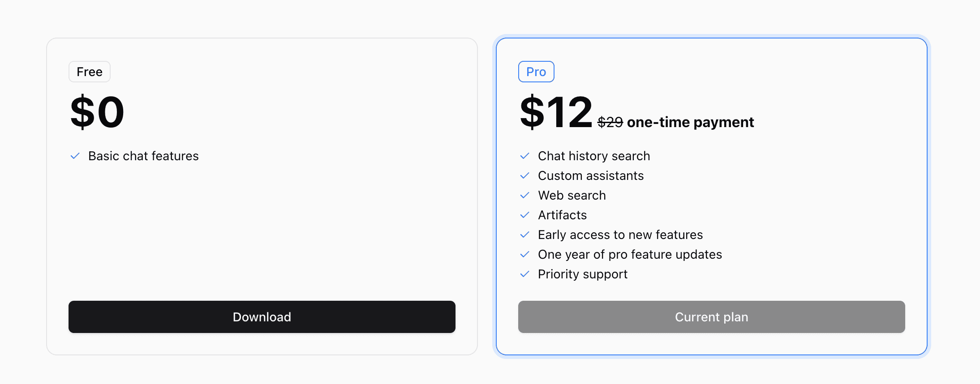Click the checkmark next to Chat history search
Screen dimensions: 980x384
tap(525, 156)
